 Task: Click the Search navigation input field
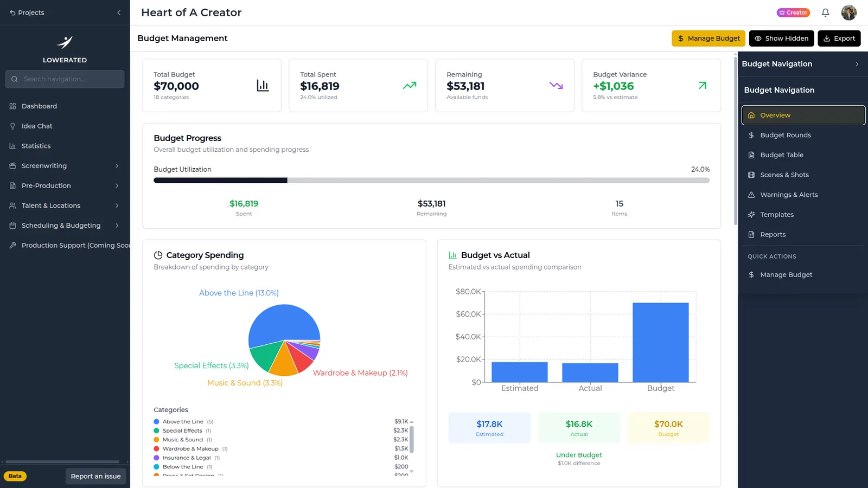point(65,79)
